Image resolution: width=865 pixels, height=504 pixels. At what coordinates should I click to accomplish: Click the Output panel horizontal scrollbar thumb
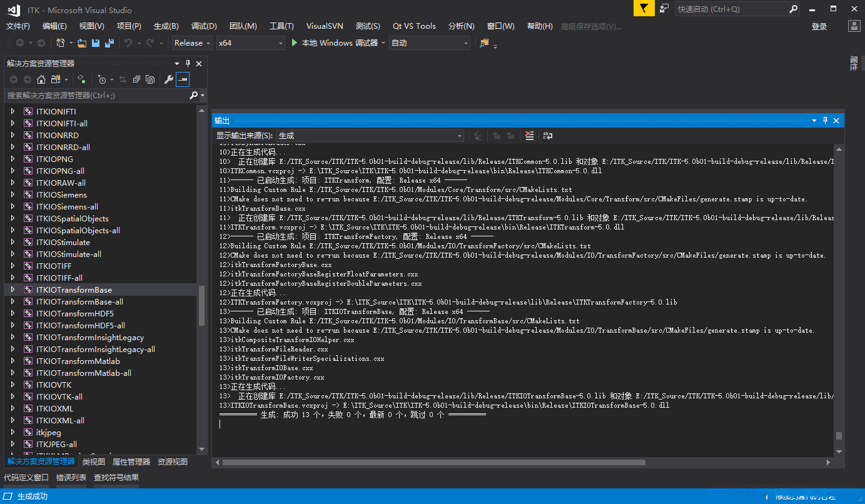click(433, 463)
